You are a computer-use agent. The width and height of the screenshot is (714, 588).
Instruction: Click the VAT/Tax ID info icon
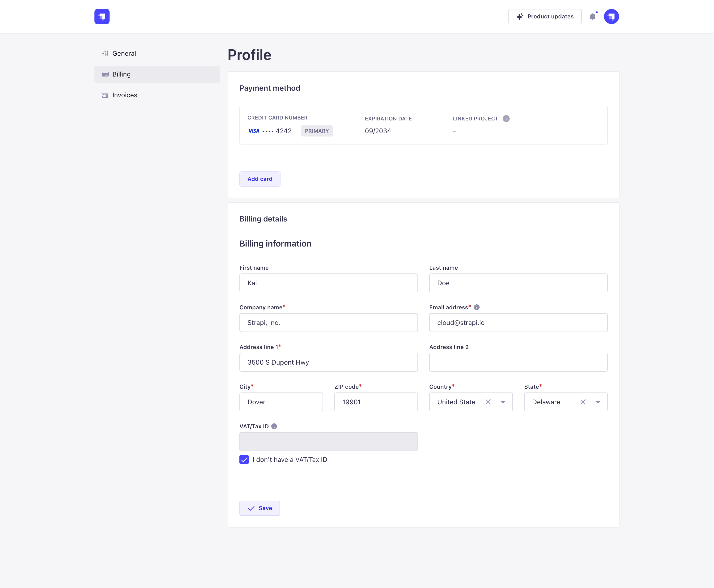click(274, 426)
